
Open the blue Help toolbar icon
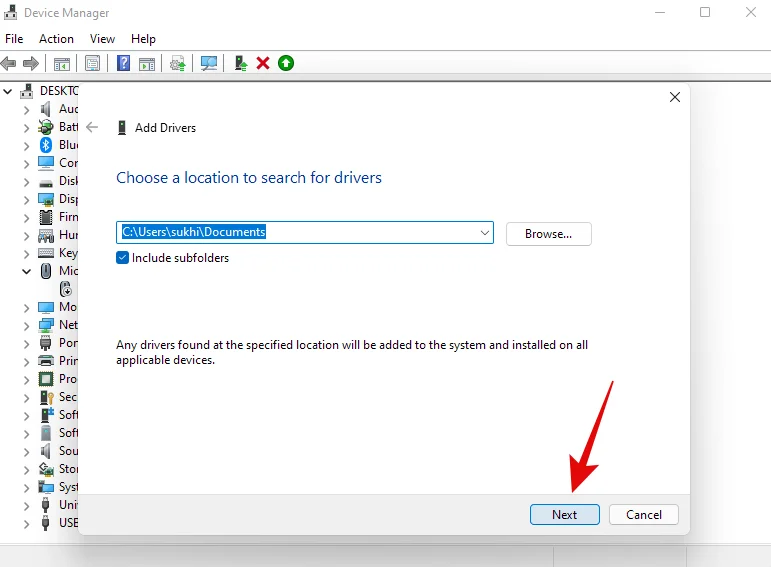[x=123, y=63]
